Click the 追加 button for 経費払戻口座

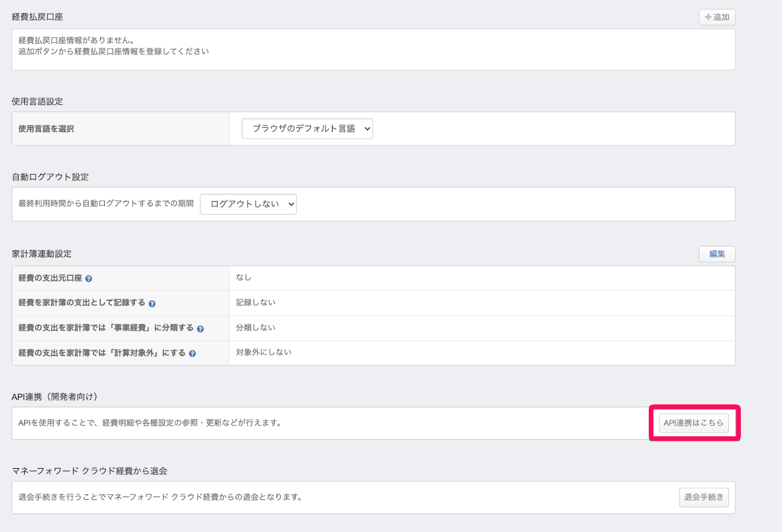717,17
